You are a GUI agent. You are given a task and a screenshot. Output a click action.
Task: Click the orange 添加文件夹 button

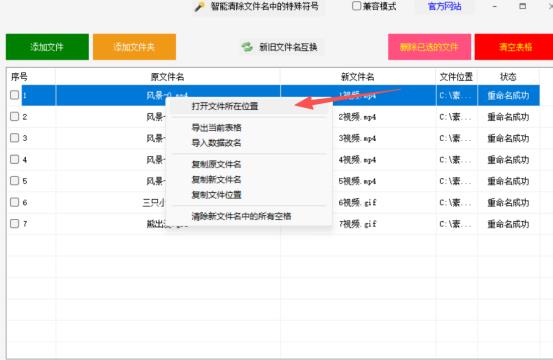tap(134, 47)
